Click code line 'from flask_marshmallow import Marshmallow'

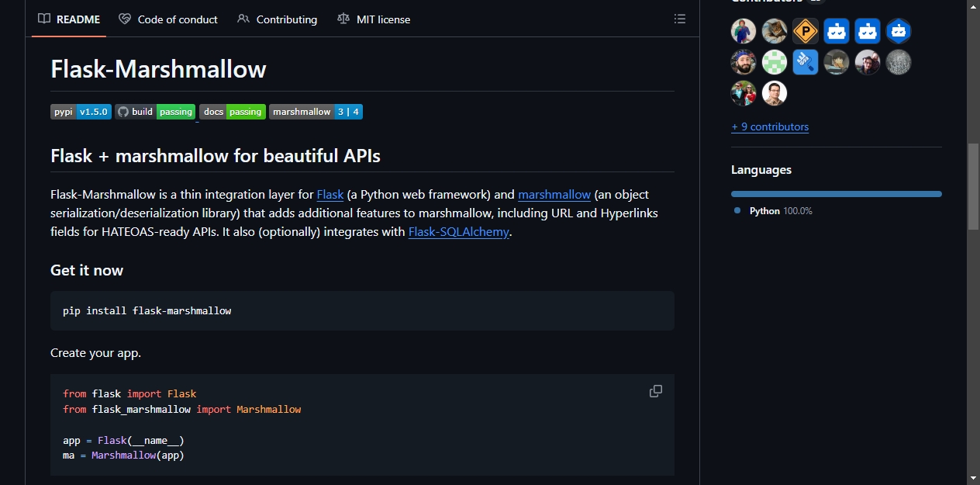pyautogui.click(x=182, y=410)
